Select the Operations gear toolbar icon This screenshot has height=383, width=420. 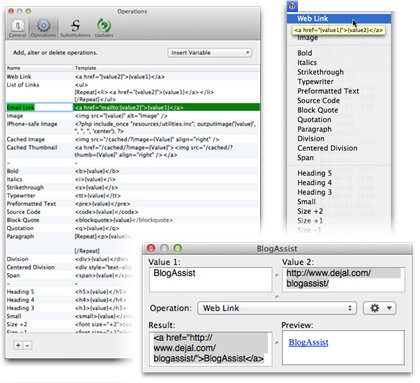(43, 28)
